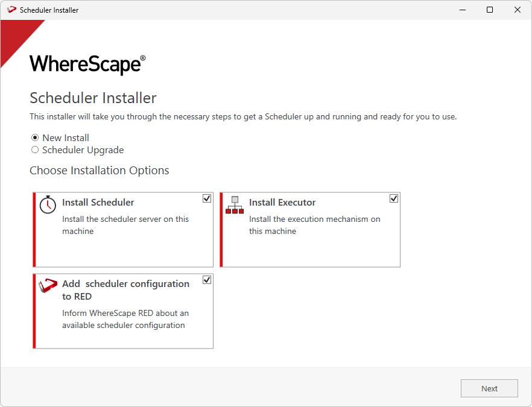Click the Scheduler Upgrade label text
Screen dimensions: 532x407
point(83,150)
